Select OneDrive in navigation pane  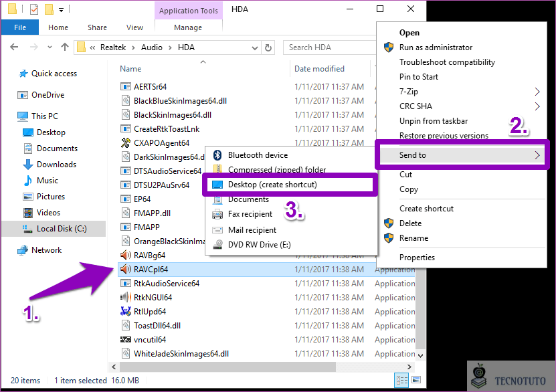[x=41, y=95]
